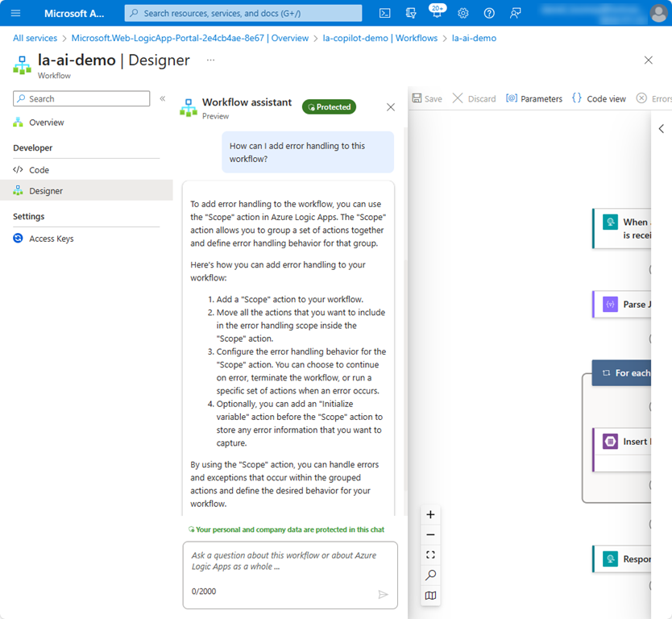The width and height of the screenshot is (672, 619).
Task: Open the notifications bell icon
Action: (x=436, y=13)
